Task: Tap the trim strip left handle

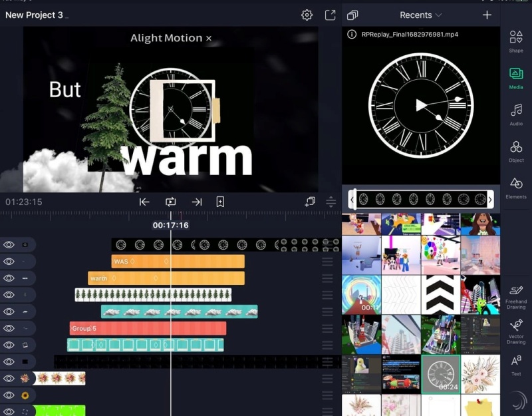Action: pos(352,199)
